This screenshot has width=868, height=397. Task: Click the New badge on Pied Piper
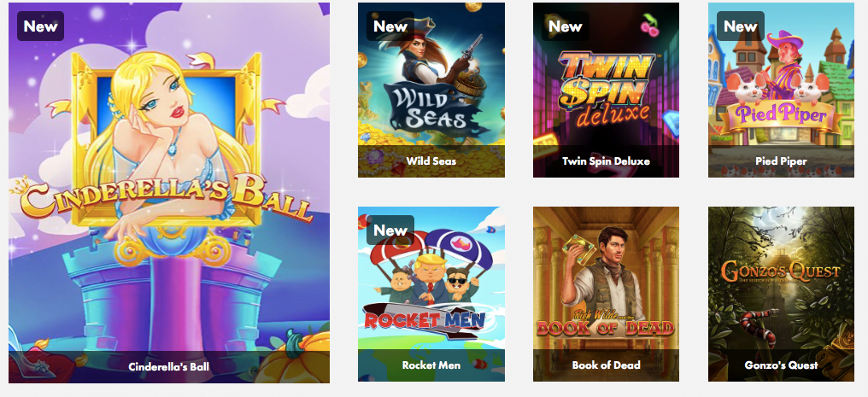click(740, 26)
